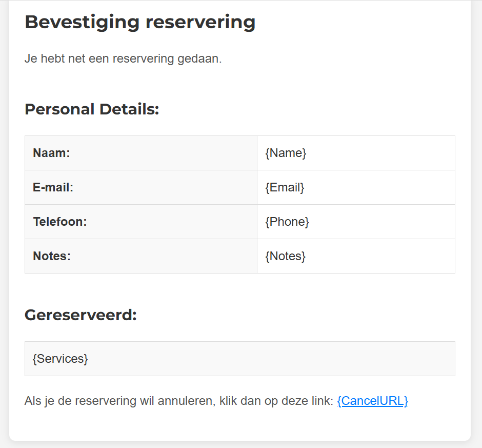This screenshot has width=482, height=448.
Task: Open the {CancelURL} cancellation link
Action: [x=373, y=401]
